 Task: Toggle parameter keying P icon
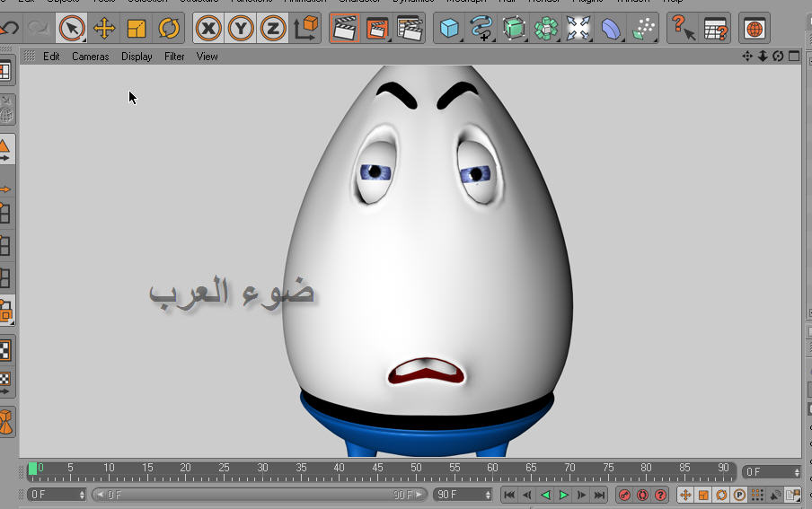pos(739,495)
